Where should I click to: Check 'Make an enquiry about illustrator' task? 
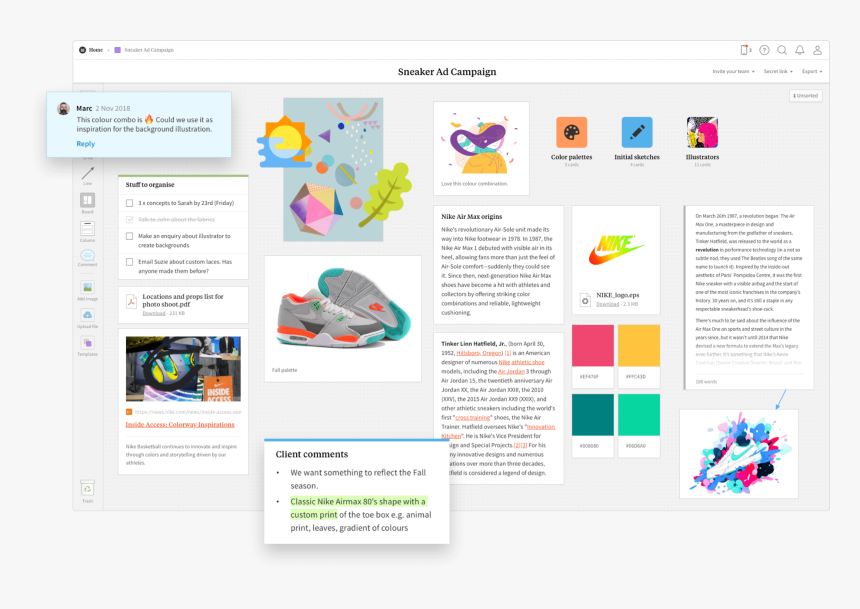(129, 236)
